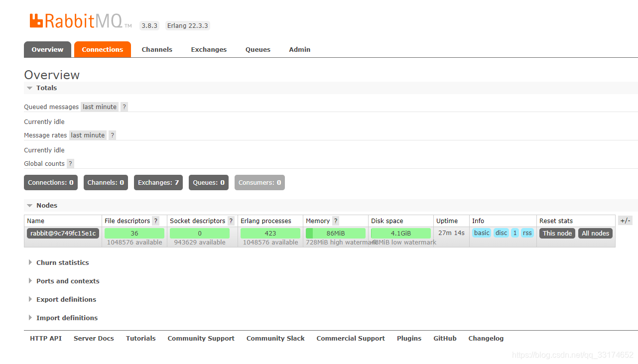The image size is (638, 364).
Task: Reset stats for All nodes
Action: pos(595,233)
